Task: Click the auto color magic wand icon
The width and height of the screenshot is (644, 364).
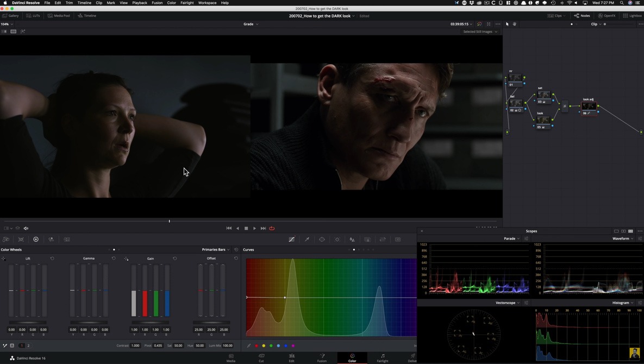Action: 5,346
